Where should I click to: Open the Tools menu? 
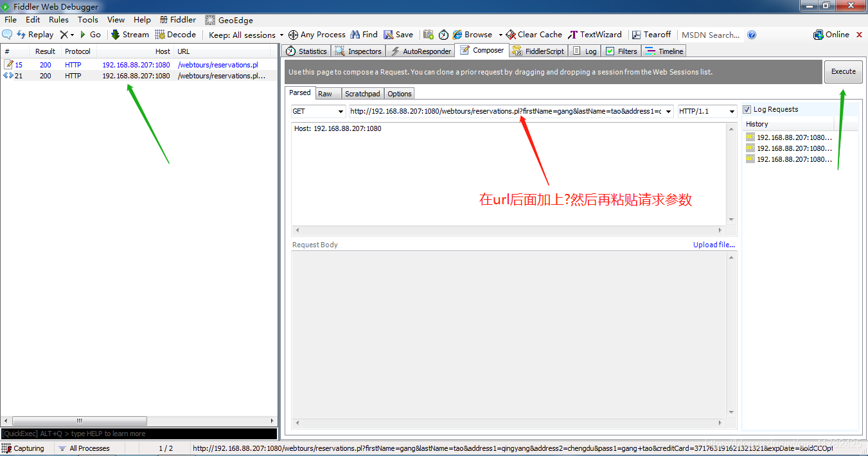(88, 20)
